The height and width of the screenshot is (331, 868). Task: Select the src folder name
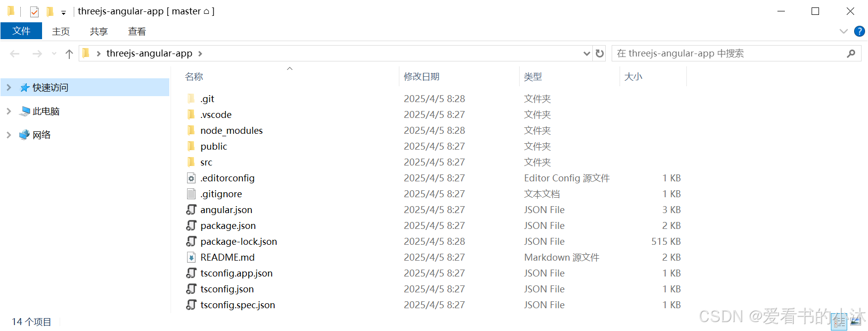click(x=206, y=162)
